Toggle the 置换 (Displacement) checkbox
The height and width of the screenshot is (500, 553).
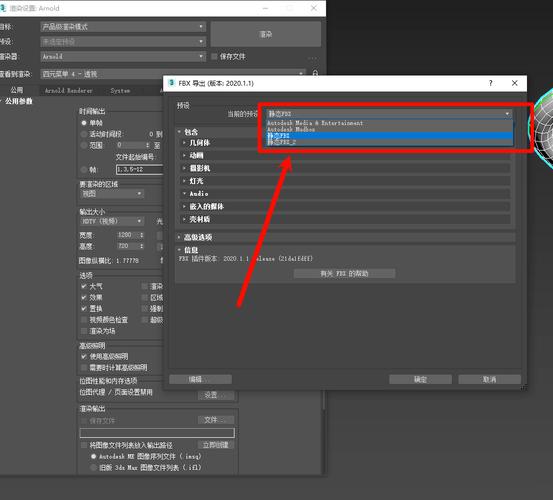(84, 309)
